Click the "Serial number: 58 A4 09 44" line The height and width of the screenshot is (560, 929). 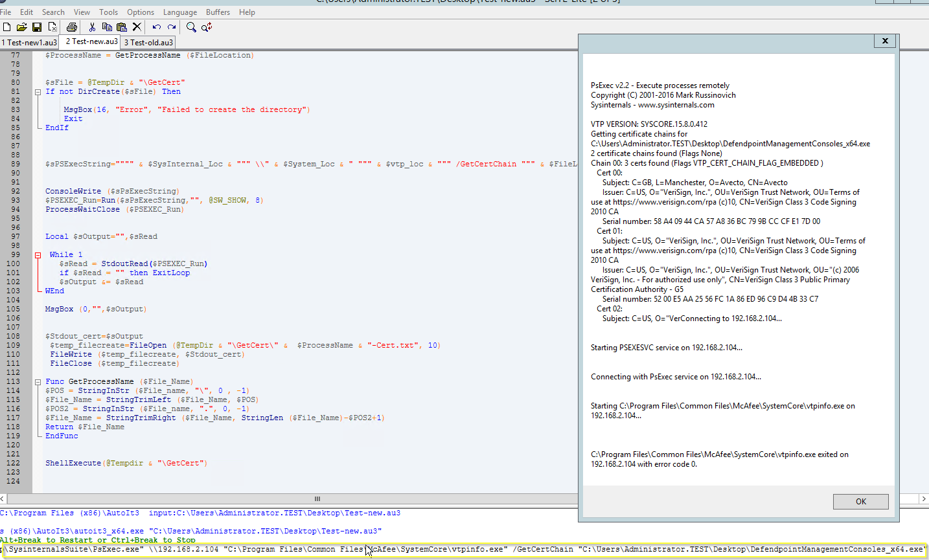coord(711,221)
